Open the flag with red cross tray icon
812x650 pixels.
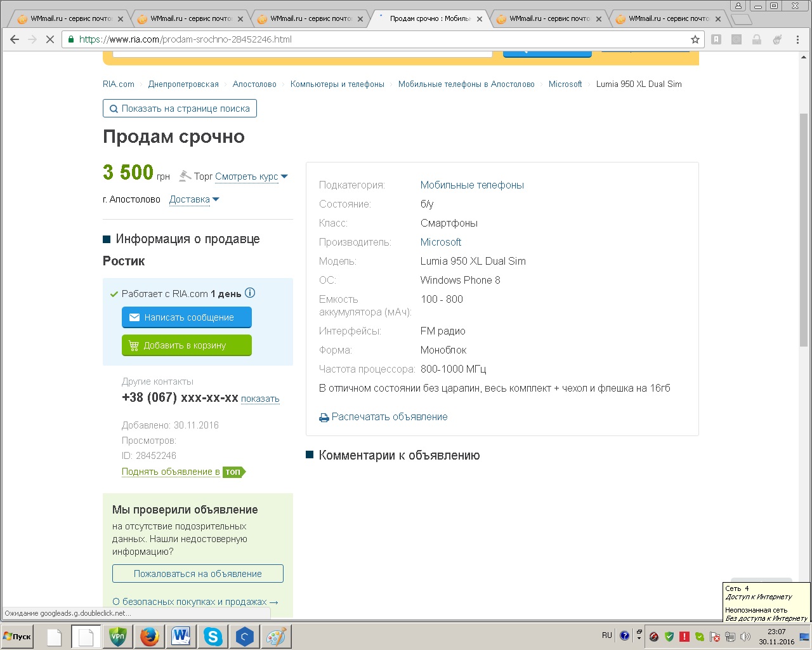click(x=715, y=637)
